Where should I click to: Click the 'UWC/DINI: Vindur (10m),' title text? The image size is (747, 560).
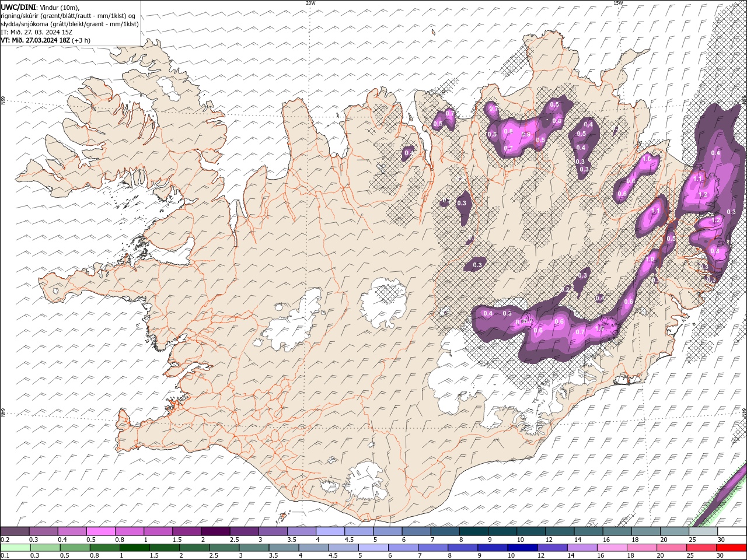tap(40, 7)
